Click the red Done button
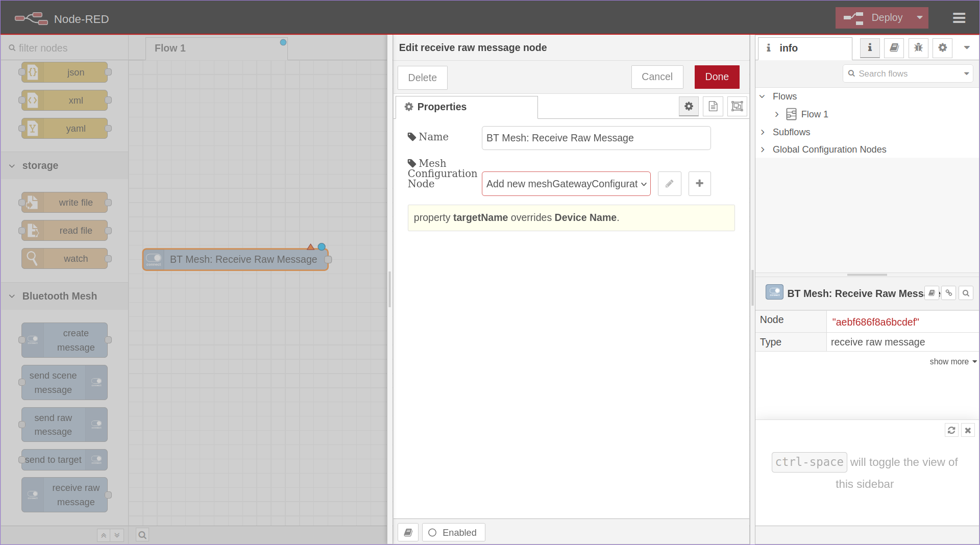This screenshot has height=545, width=980. pos(717,77)
